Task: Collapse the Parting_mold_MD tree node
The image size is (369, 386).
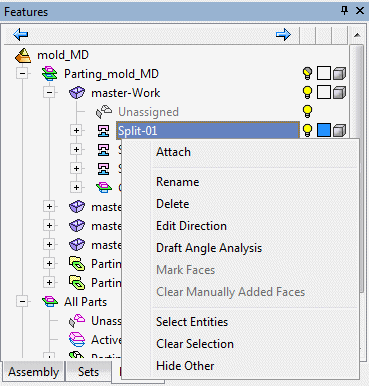Action: [x=23, y=74]
